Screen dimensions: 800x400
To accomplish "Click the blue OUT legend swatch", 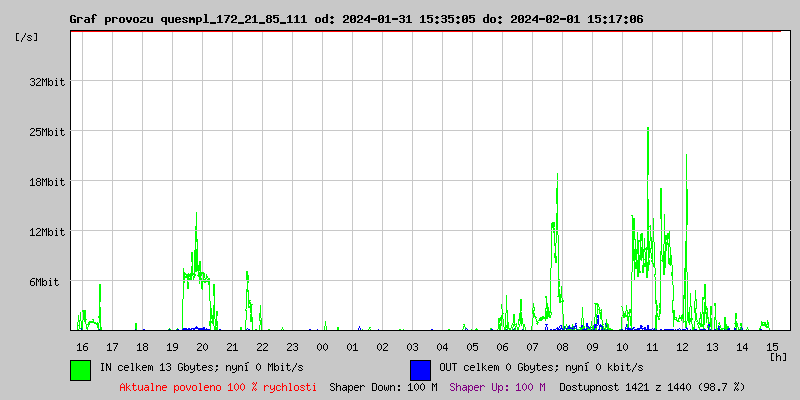I will 420,369.
